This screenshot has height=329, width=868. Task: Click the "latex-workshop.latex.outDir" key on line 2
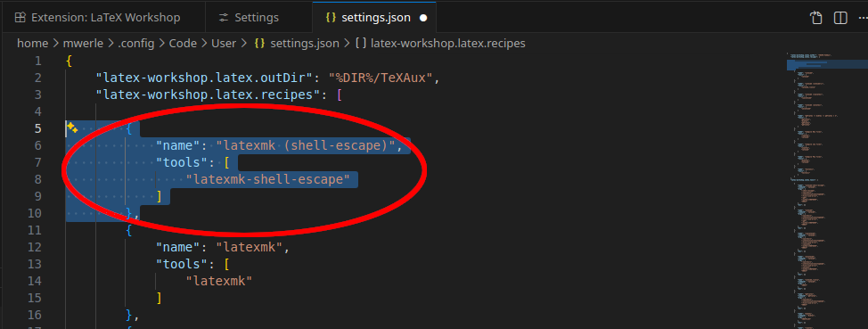click(x=205, y=78)
